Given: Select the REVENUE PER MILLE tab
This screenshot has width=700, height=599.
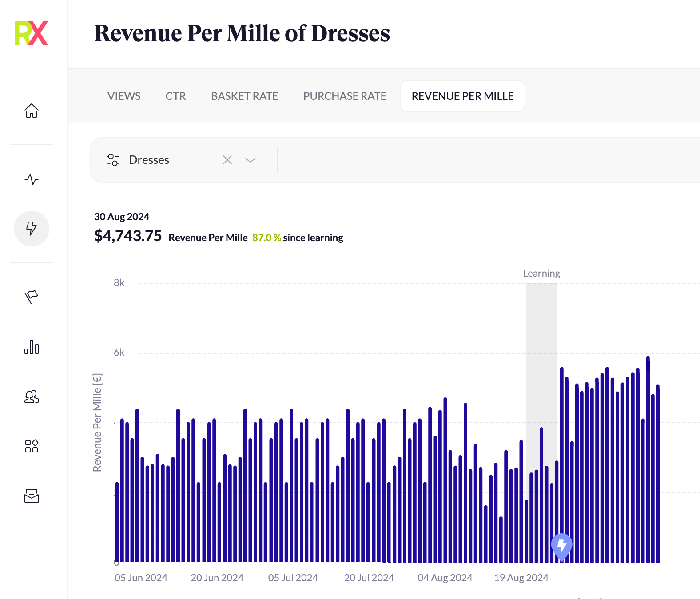Looking at the screenshot, I should tap(462, 96).
